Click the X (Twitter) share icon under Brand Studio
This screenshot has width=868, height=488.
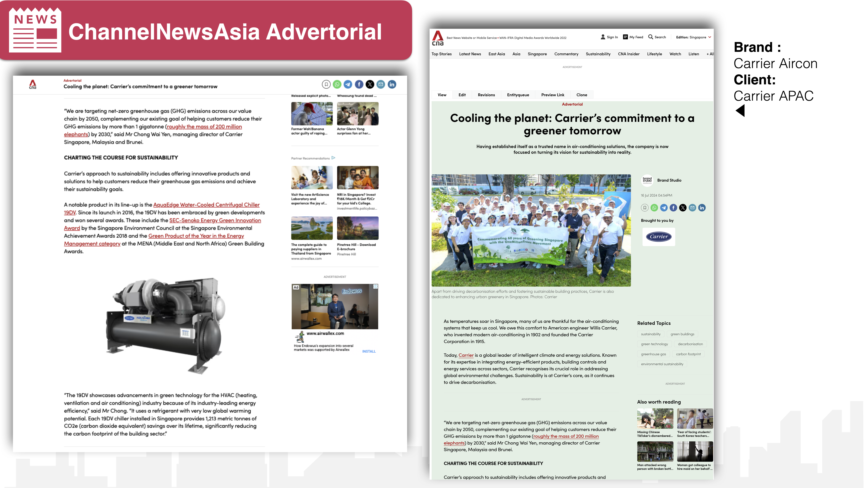click(x=683, y=208)
